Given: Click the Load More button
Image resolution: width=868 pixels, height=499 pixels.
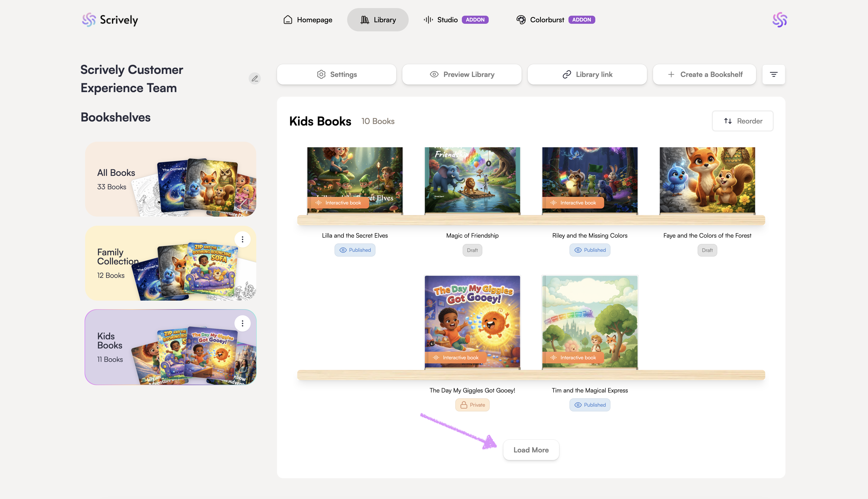Looking at the screenshot, I should pyautogui.click(x=530, y=450).
